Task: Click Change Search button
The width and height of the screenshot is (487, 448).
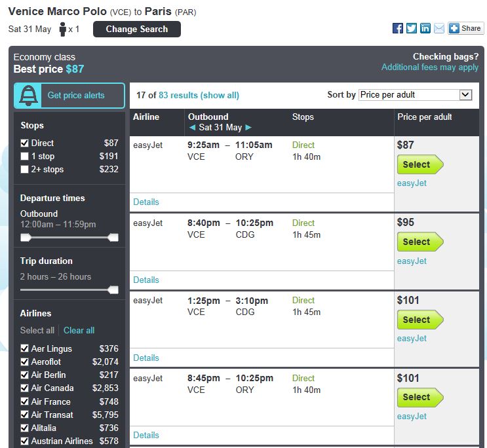Action: [136, 29]
